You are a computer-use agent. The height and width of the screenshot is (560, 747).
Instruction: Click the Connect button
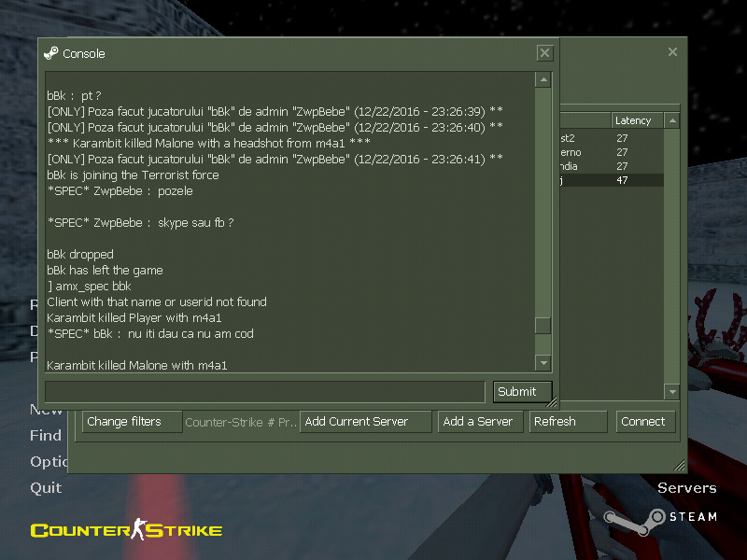pos(643,422)
